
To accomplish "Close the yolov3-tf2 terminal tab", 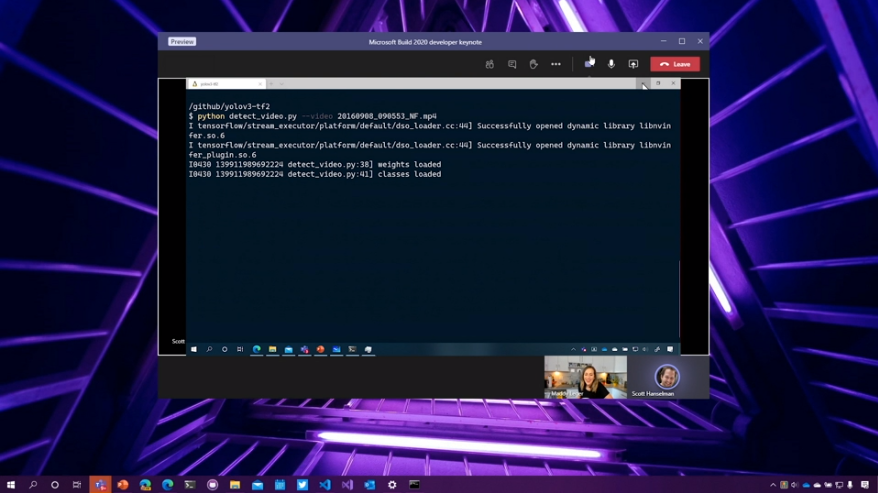I will point(260,84).
